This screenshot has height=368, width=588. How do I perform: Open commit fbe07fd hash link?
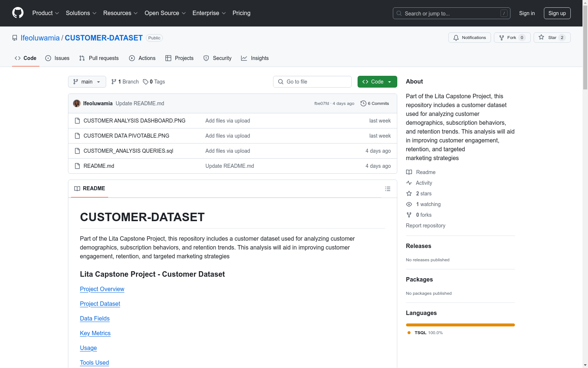[322, 104]
